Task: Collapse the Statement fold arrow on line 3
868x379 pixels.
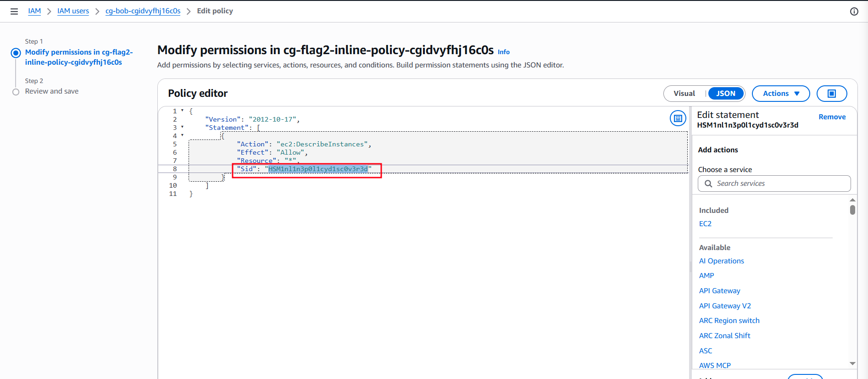Action: coord(182,127)
